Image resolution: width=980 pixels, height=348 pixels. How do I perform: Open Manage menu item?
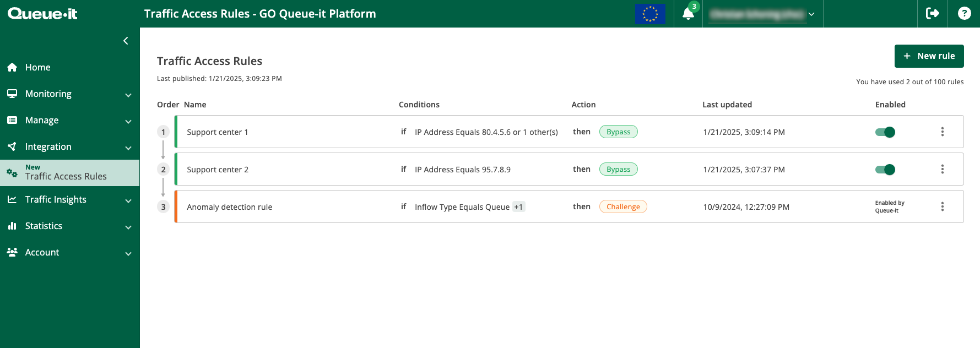point(69,120)
